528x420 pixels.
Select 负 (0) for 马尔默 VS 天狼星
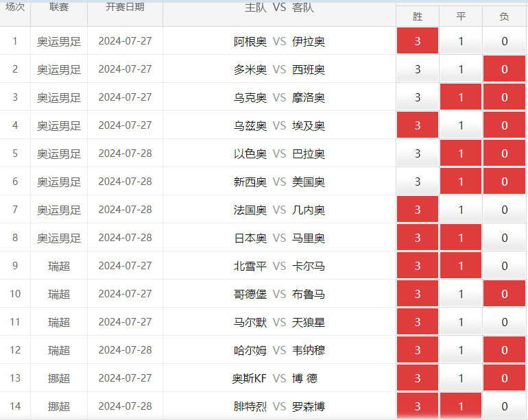(x=504, y=322)
